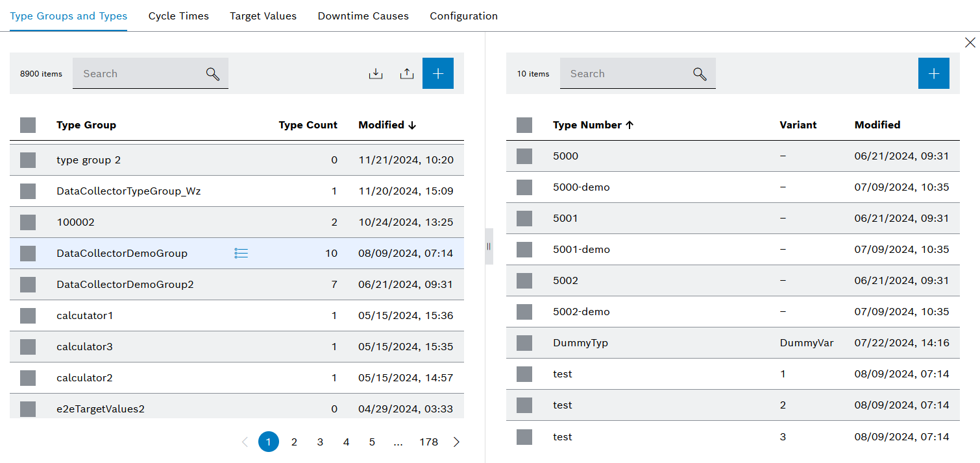This screenshot has height=463, width=980.
Task: Click the DummyVar variant cell
Action: (x=807, y=343)
